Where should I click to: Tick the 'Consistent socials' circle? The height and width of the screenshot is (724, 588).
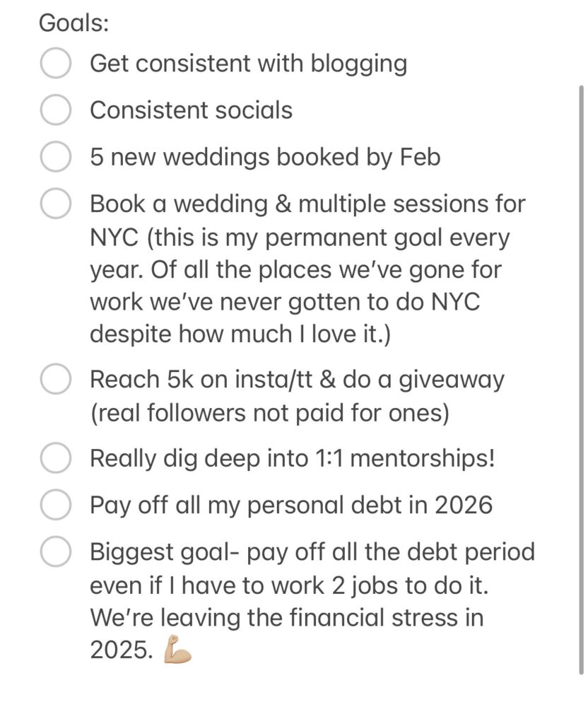[x=55, y=110]
